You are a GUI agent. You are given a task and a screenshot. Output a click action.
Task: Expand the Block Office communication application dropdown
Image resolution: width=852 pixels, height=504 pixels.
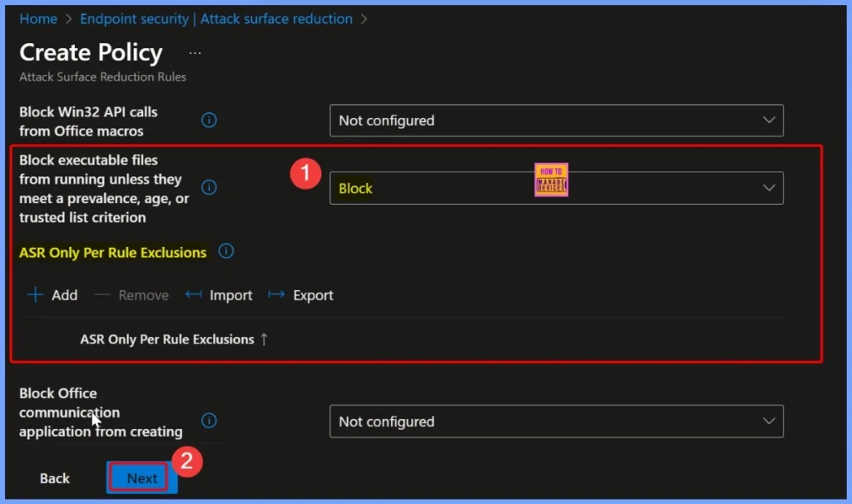(x=556, y=422)
